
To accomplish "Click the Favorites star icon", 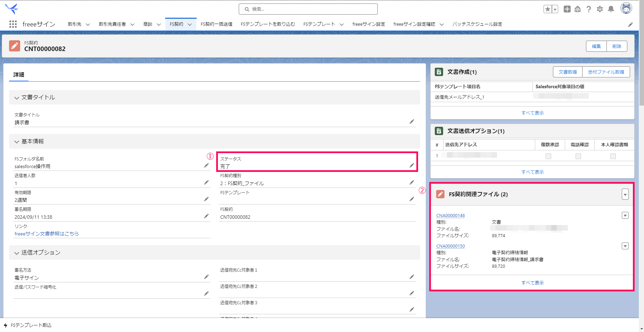I will (548, 9).
